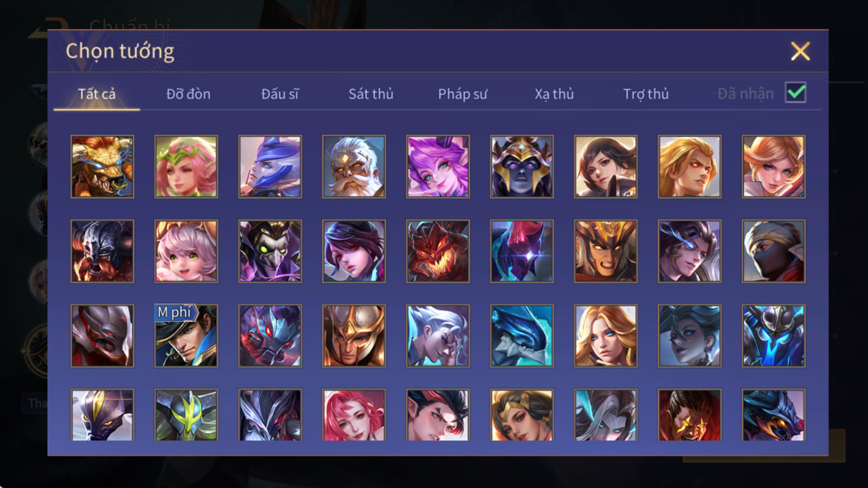Viewport: 868px width, 488px height.
Task: Filter by 'Xạ thủ' tab
Action: pos(554,94)
